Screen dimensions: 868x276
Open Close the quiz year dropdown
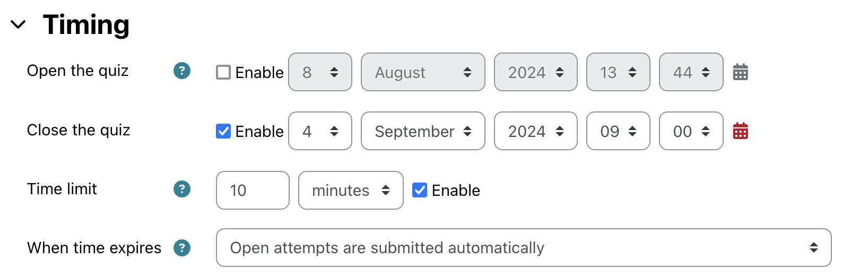pos(535,131)
